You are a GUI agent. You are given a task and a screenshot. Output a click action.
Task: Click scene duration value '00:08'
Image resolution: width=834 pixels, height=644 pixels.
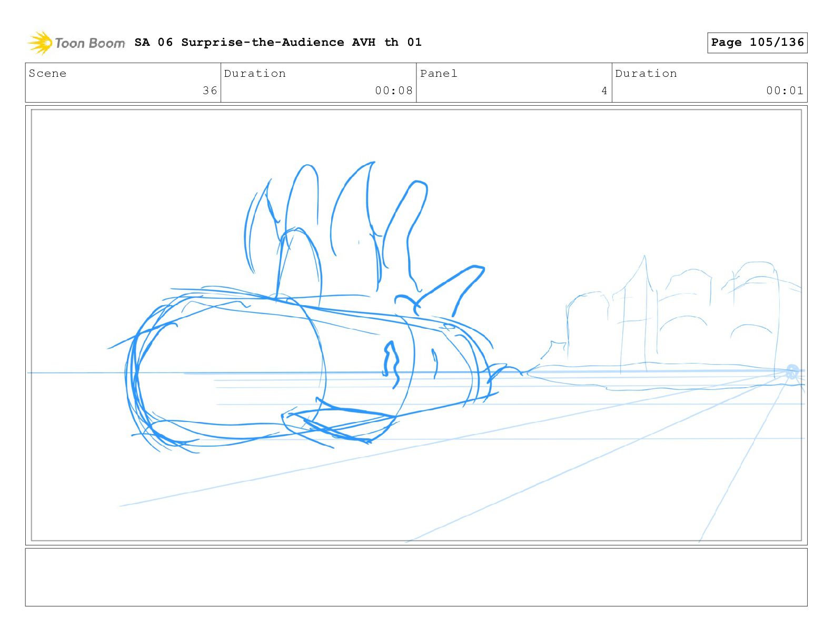[x=394, y=90]
